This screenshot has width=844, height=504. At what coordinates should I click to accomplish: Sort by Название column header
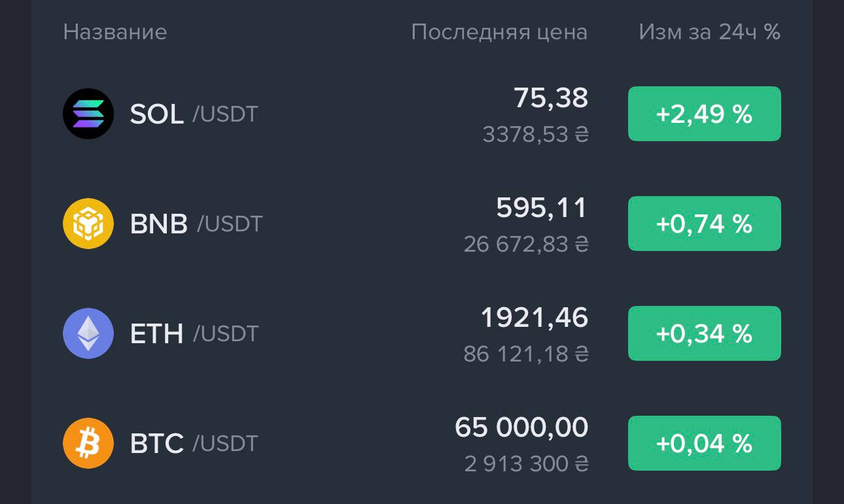[115, 32]
